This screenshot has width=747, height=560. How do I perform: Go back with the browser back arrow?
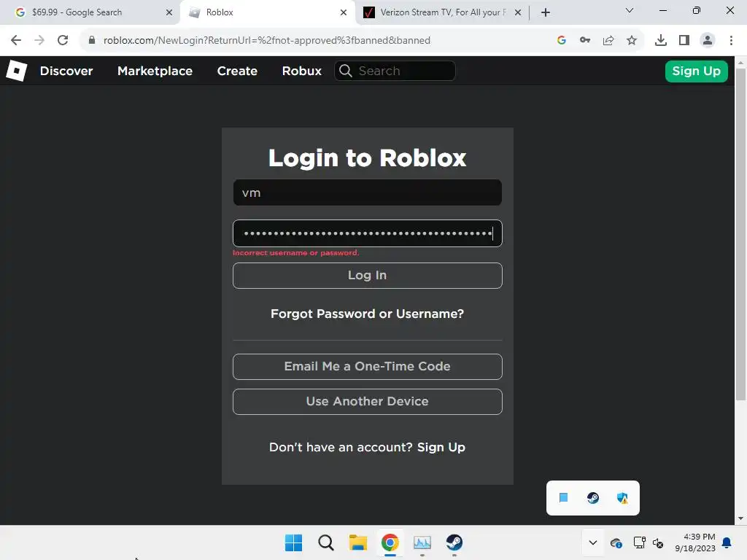pyautogui.click(x=16, y=40)
